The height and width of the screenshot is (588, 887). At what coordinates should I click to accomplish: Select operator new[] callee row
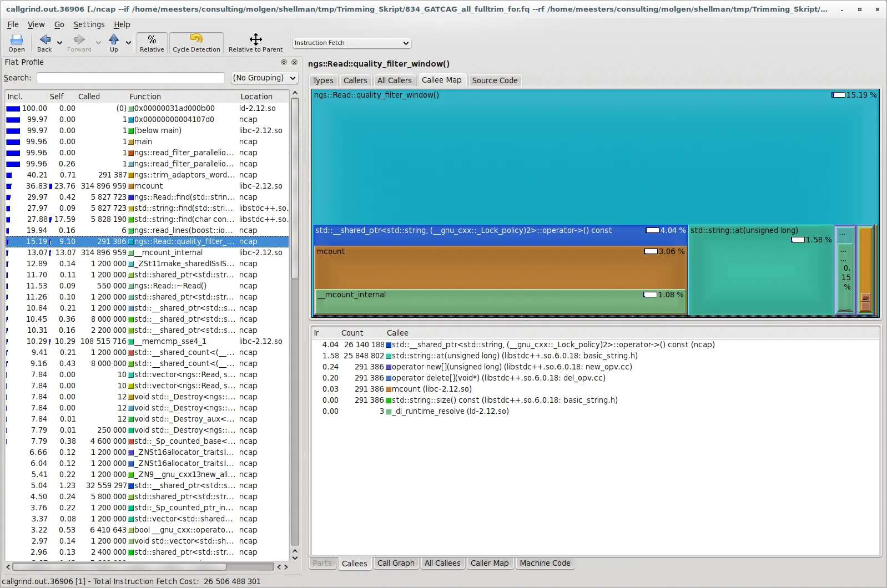coord(596,367)
